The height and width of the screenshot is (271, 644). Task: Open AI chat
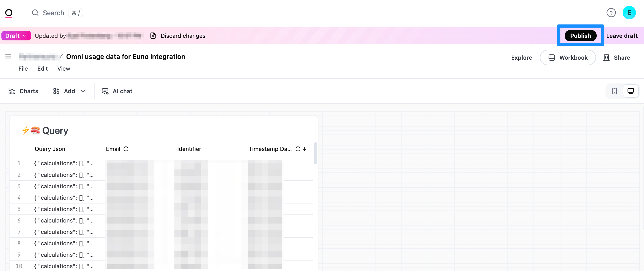(117, 91)
